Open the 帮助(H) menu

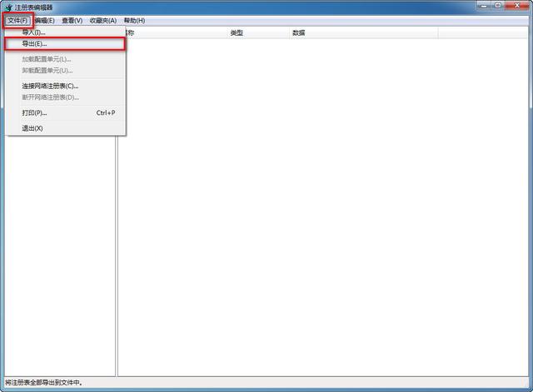point(134,20)
